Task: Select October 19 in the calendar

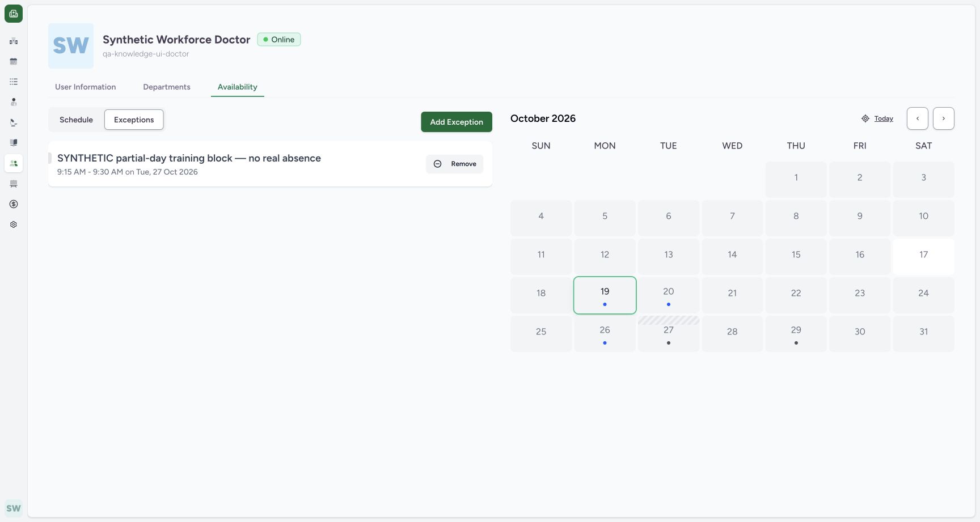Action: [605, 295]
